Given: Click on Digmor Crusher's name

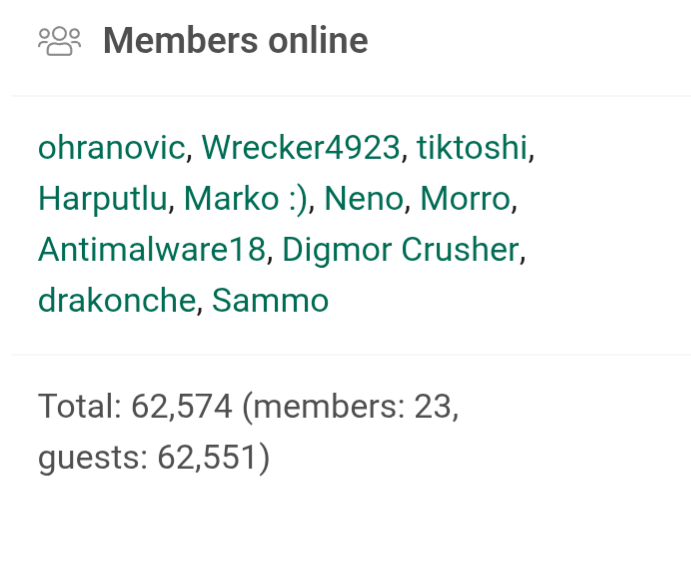Looking at the screenshot, I should coord(401,249).
